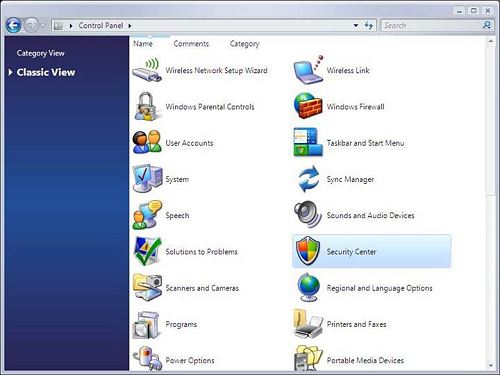Open the Regional and Language Options globe

pyautogui.click(x=308, y=287)
